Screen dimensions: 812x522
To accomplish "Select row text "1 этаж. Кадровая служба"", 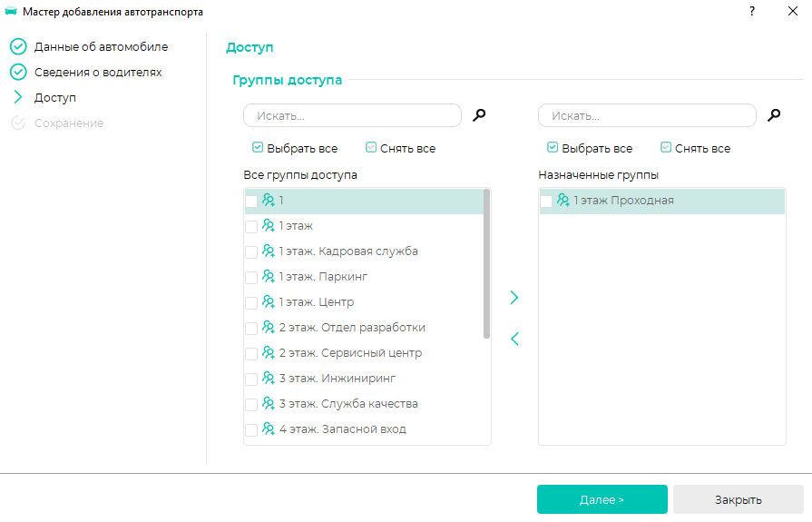I will point(348,251).
